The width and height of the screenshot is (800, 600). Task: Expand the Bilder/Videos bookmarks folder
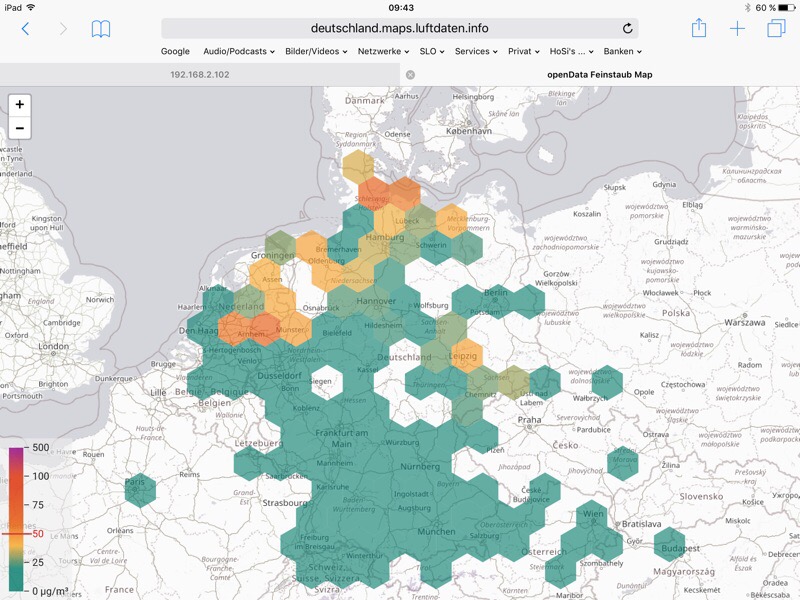coord(316,51)
